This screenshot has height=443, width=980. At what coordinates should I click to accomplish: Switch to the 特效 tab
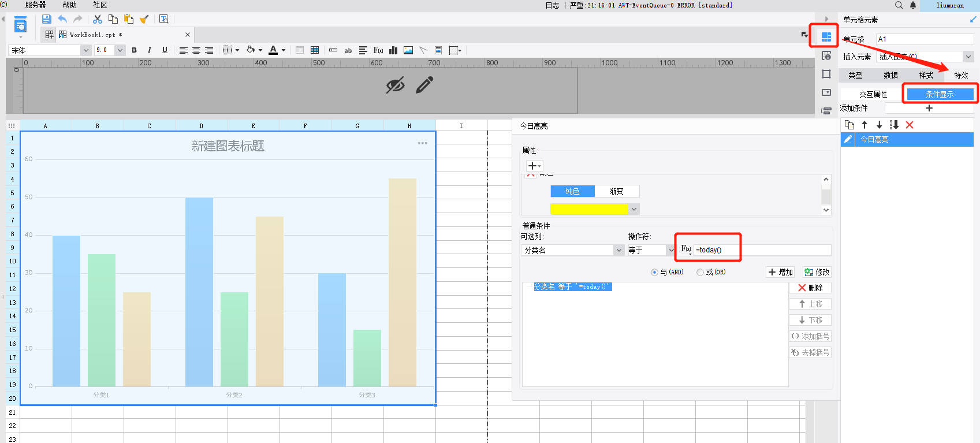coord(961,75)
